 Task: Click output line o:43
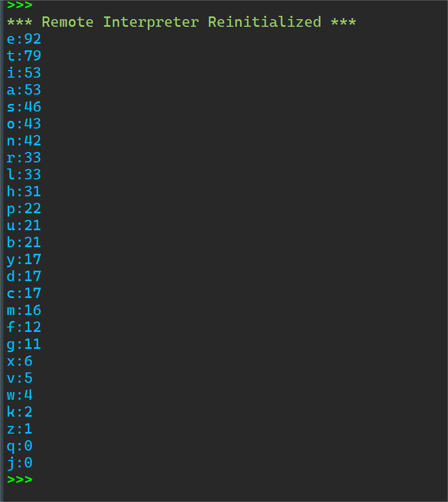(24, 124)
